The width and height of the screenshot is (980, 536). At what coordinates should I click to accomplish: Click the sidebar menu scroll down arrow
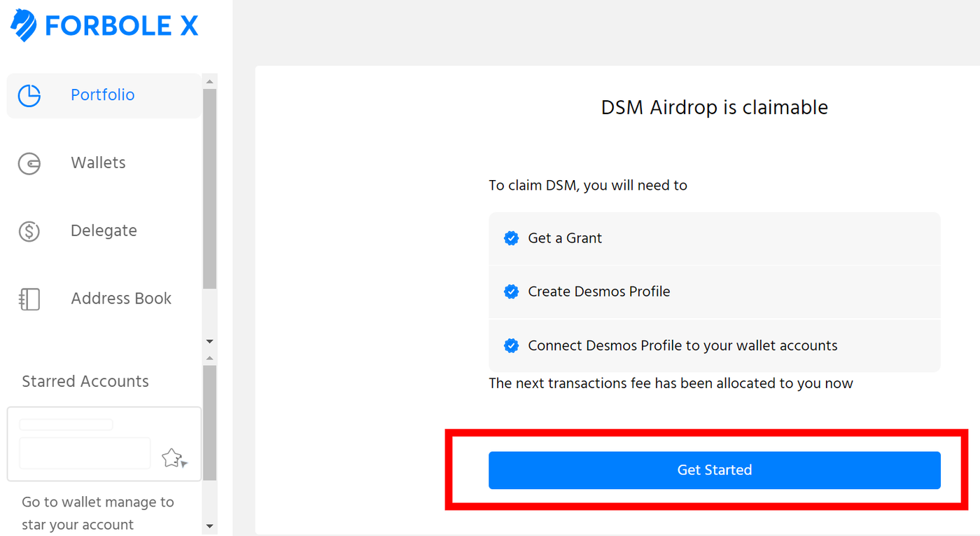[209, 341]
